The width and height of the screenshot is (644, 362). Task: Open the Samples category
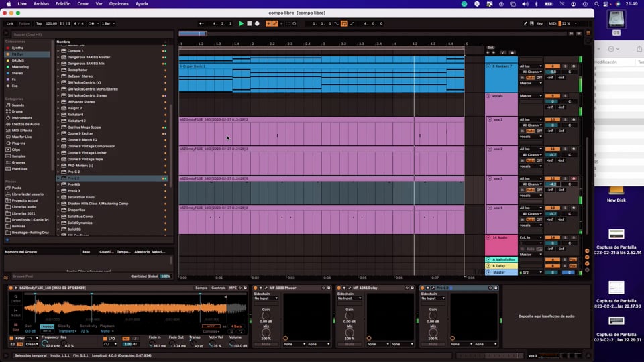pos(19,156)
